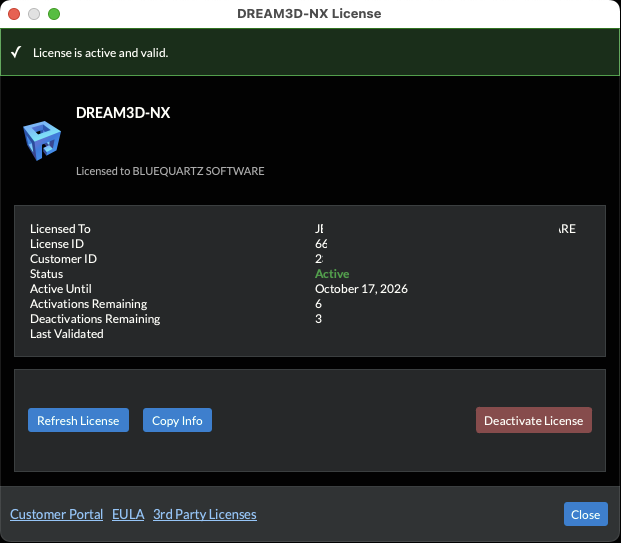The height and width of the screenshot is (543, 621).
Task: Click the checkmark icon in status banner
Action: (x=16, y=52)
